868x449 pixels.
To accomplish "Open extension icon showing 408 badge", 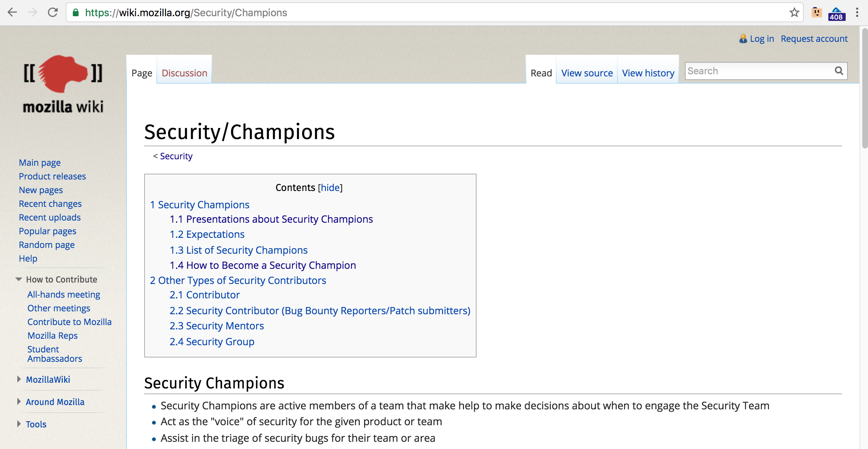I will pos(836,14).
